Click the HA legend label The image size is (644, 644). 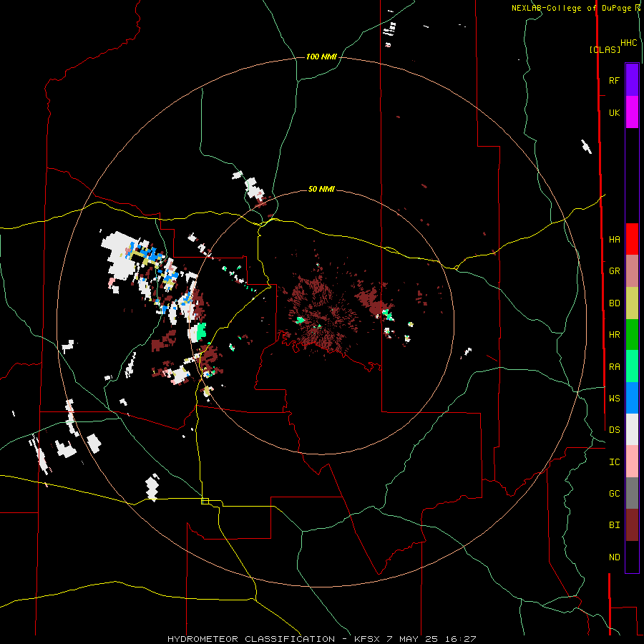click(x=614, y=239)
